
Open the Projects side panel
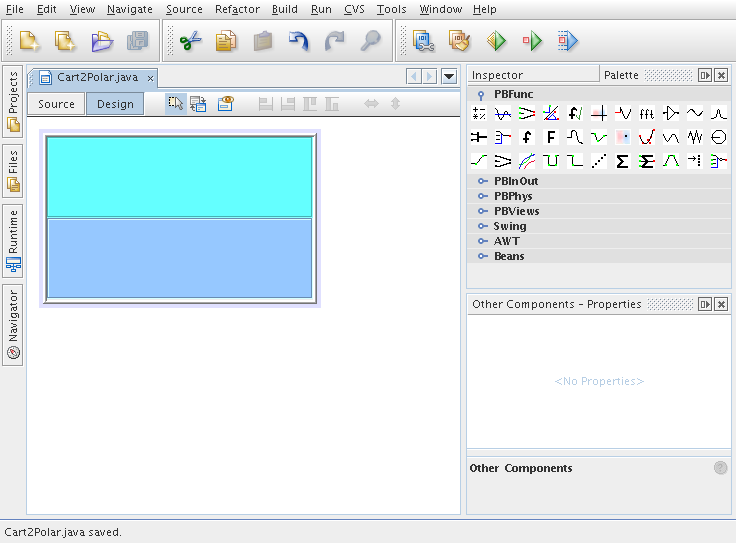tap(13, 101)
